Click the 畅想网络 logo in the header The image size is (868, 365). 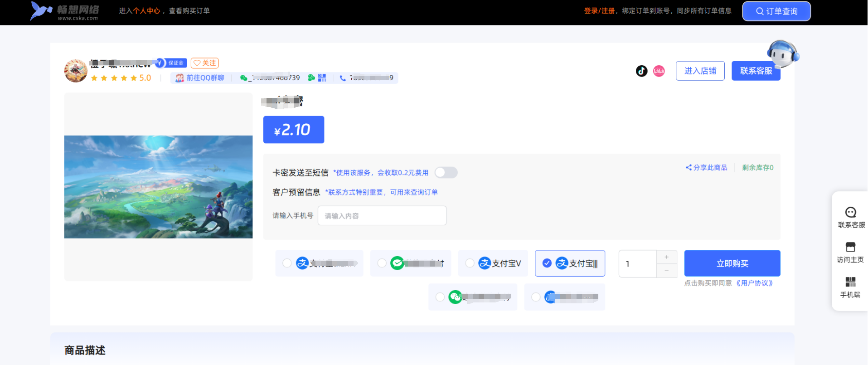point(64,11)
